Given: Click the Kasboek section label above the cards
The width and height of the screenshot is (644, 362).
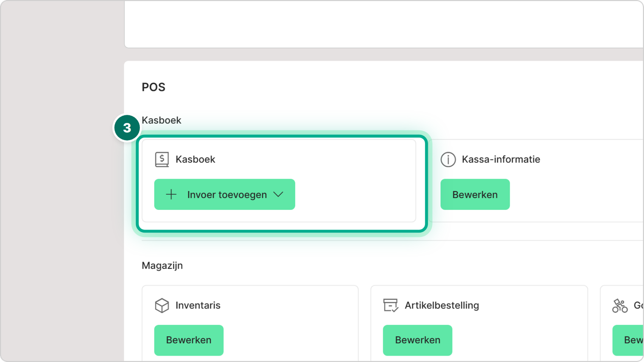Looking at the screenshot, I should coord(161,120).
